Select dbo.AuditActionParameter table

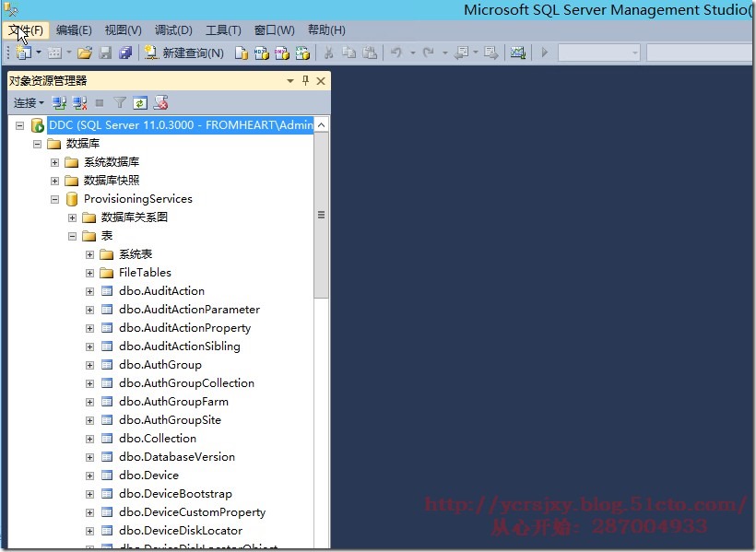[x=190, y=310]
